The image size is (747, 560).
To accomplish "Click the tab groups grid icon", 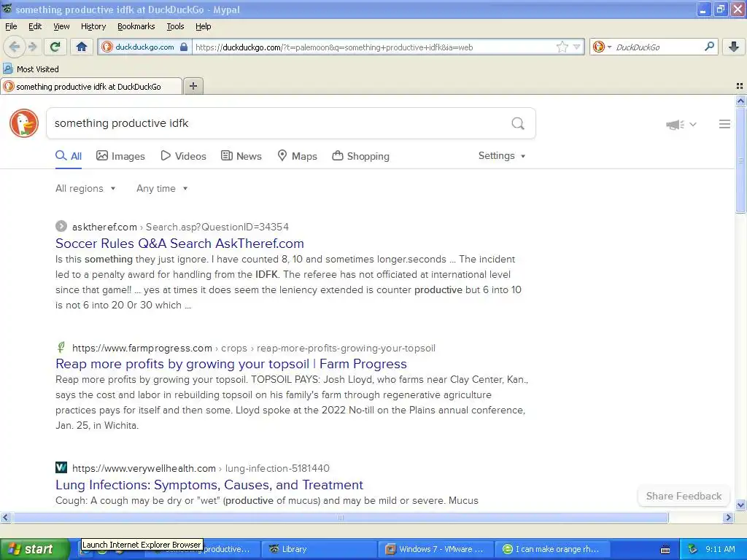I will [x=740, y=86].
